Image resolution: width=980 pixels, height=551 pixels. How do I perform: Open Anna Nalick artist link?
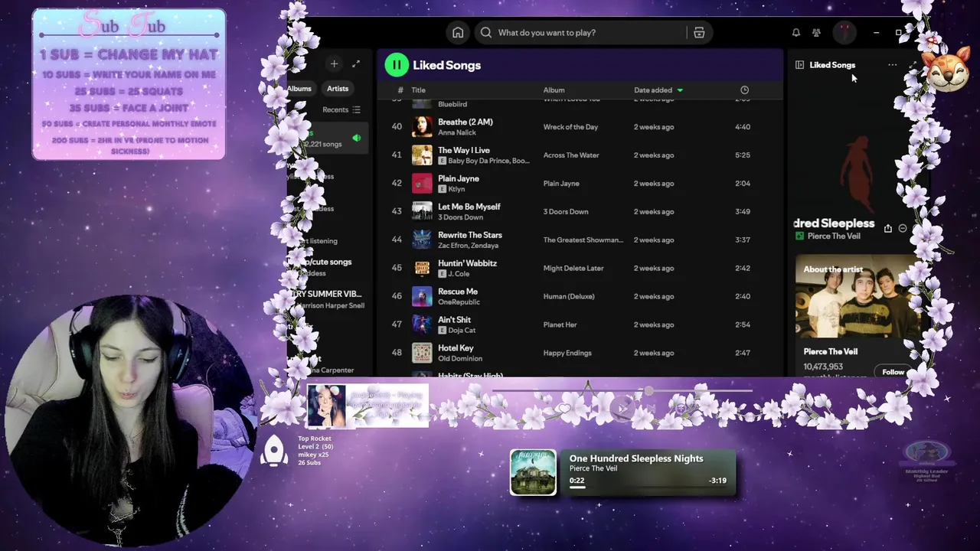(x=457, y=132)
